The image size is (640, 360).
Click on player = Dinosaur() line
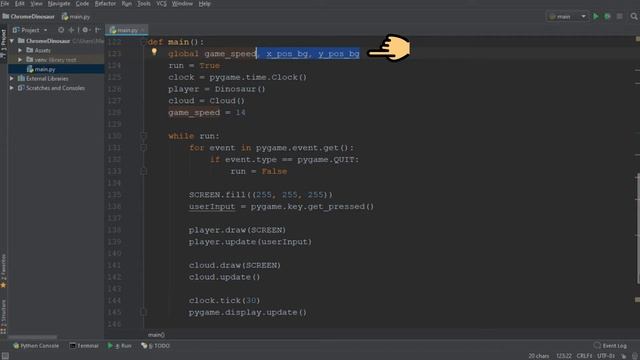click(x=216, y=89)
